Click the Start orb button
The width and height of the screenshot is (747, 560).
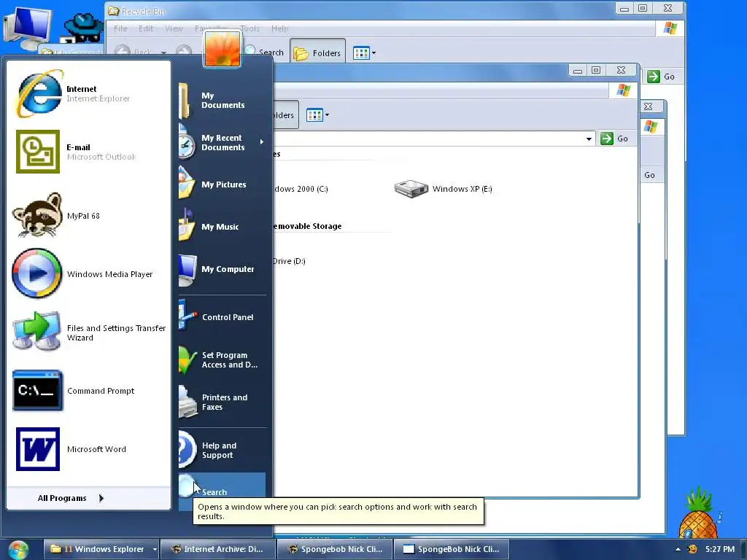point(18,550)
